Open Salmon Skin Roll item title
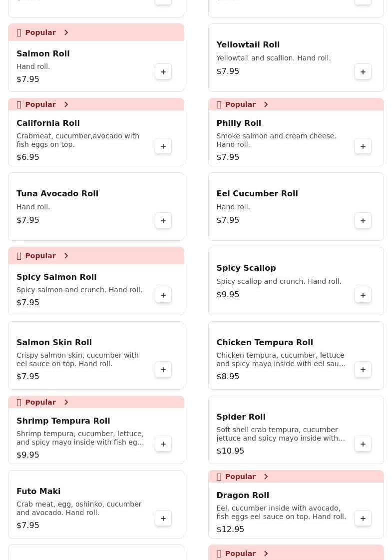The width and height of the screenshot is (392, 560). 54,342
